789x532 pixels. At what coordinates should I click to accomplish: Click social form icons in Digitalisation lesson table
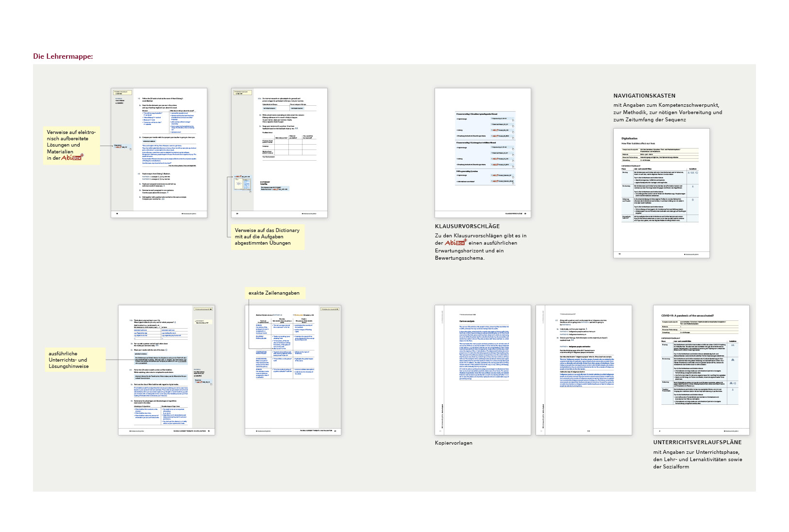[x=692, y=172]
